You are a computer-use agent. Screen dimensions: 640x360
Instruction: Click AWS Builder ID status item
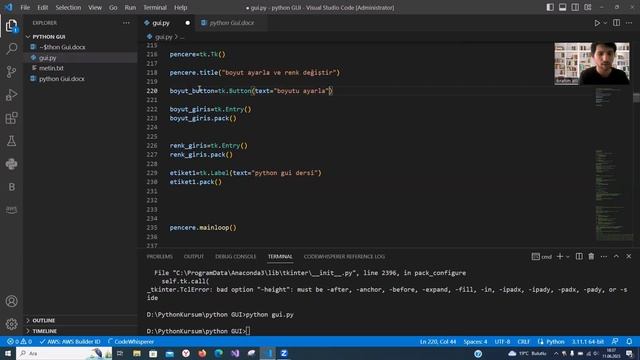(x=70, y=342)
